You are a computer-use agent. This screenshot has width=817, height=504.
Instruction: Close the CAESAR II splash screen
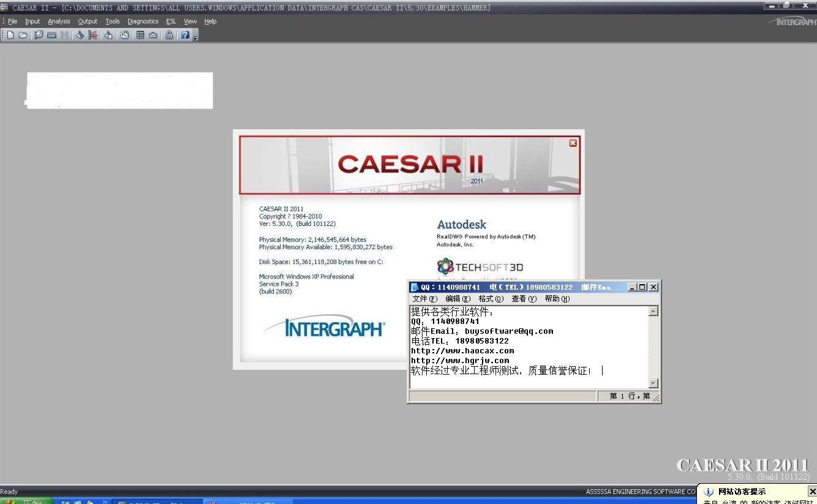[573, 143]
